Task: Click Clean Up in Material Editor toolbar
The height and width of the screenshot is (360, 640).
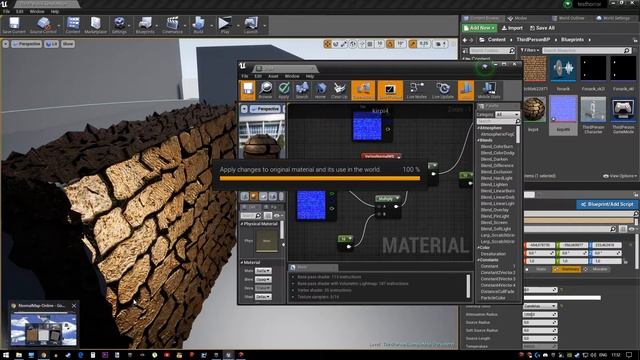Action: 339,90
